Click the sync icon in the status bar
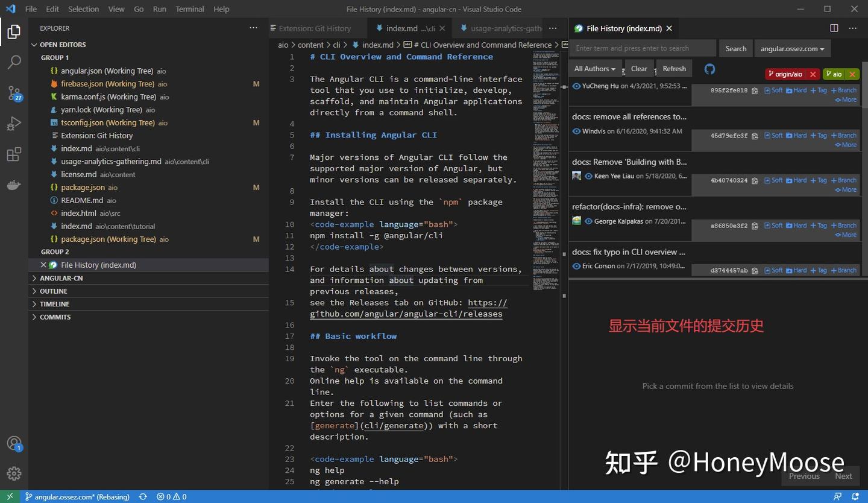This screenshot has width=868, height=503. 143,496
